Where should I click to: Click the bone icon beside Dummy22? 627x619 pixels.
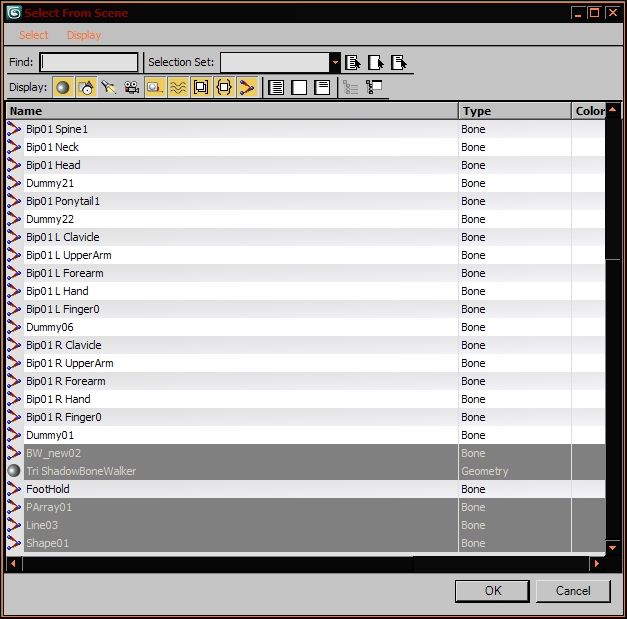pos(14,219)
